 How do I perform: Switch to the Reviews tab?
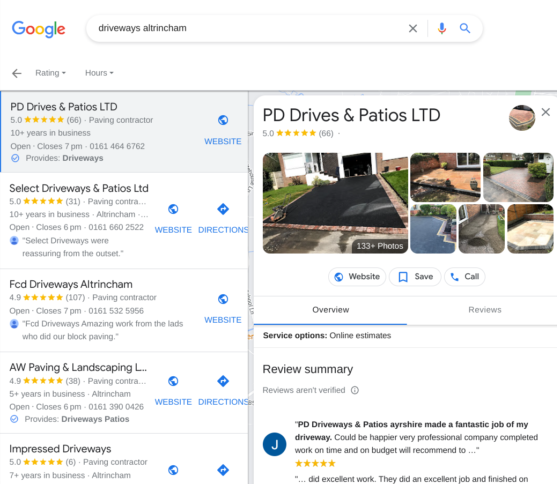485,310
